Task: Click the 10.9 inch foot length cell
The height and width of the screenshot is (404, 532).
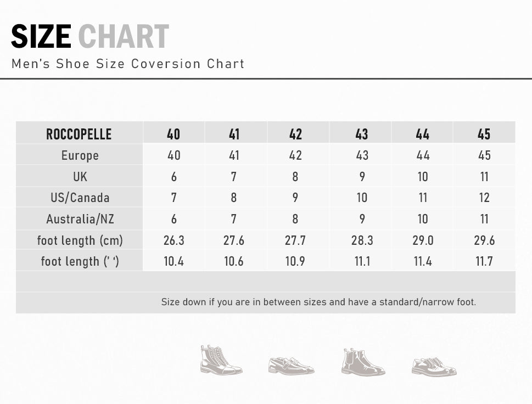Action: coord(295,261)
